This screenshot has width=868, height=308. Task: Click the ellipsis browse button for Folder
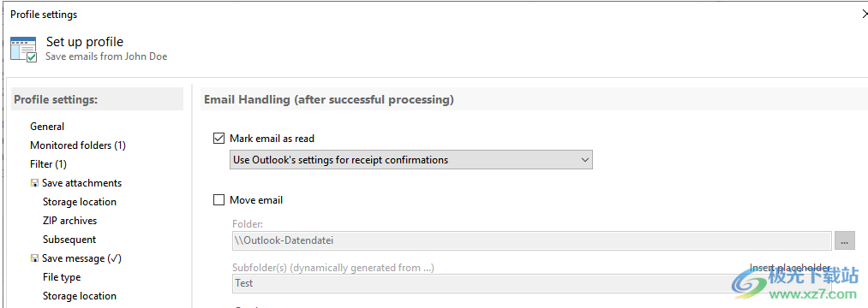pos(844,240)
